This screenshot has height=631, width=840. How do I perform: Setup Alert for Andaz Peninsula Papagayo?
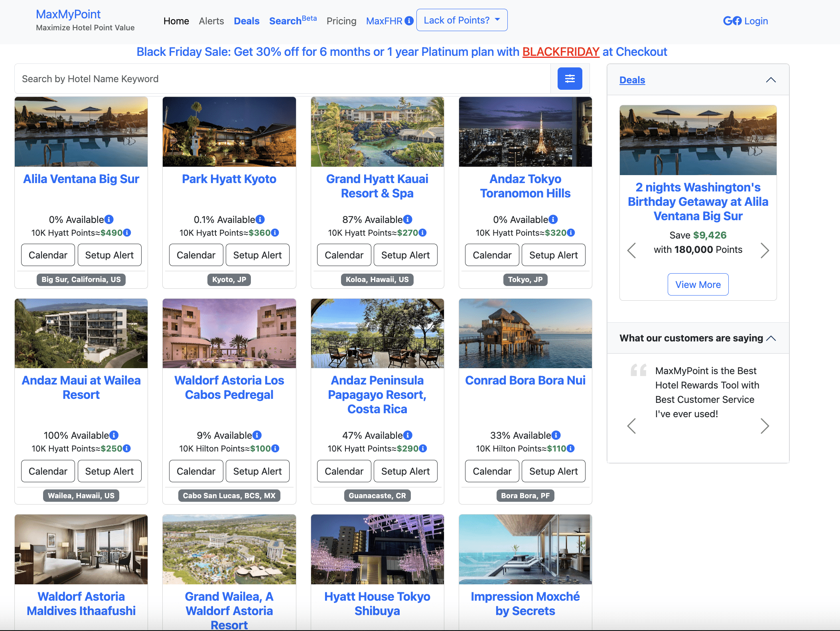pos(405,471)
